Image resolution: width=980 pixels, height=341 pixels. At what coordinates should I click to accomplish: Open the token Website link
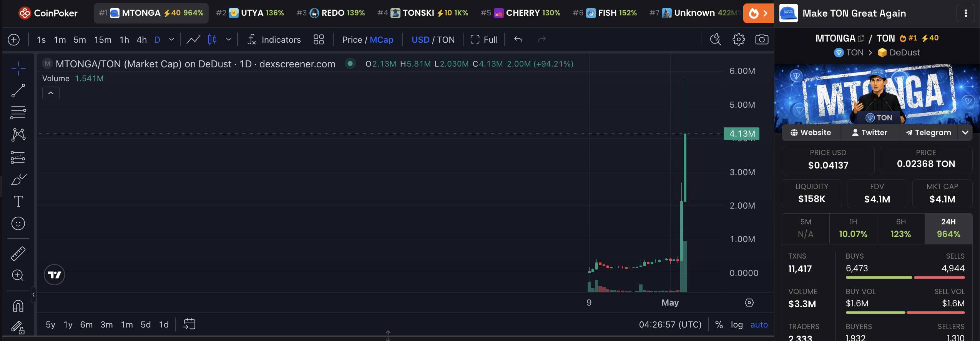point(811,133)
